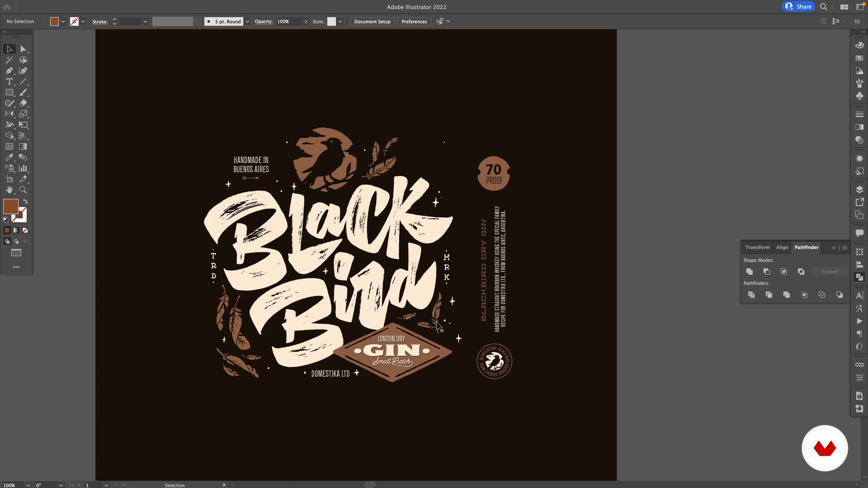
Task: Set paint mode to None
Action: tap(25, 230)
